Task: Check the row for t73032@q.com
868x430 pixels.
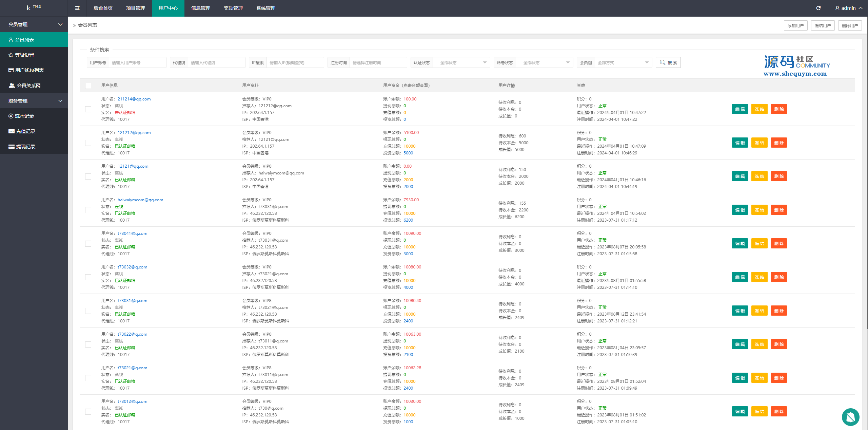Action: 88,277
